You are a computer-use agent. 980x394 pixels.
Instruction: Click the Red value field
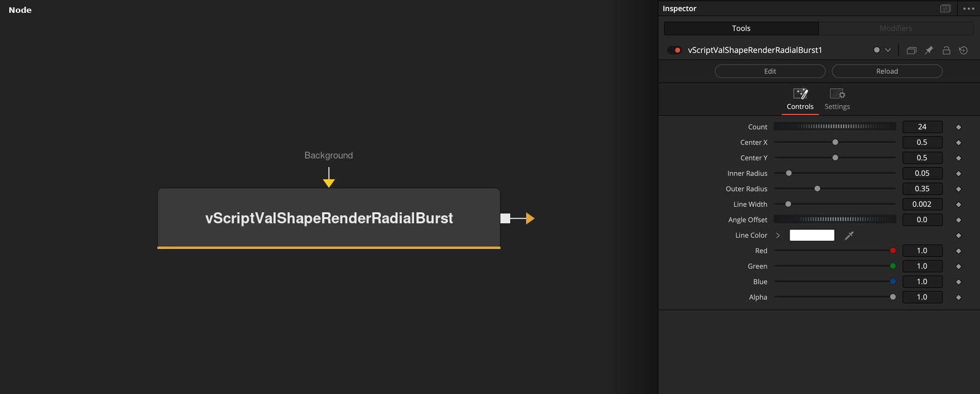922,251
